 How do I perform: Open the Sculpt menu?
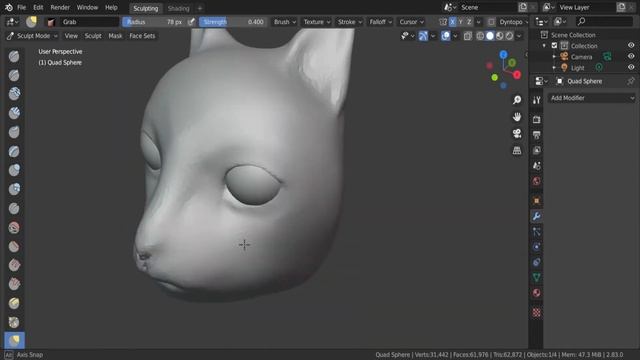click(93, 36)
